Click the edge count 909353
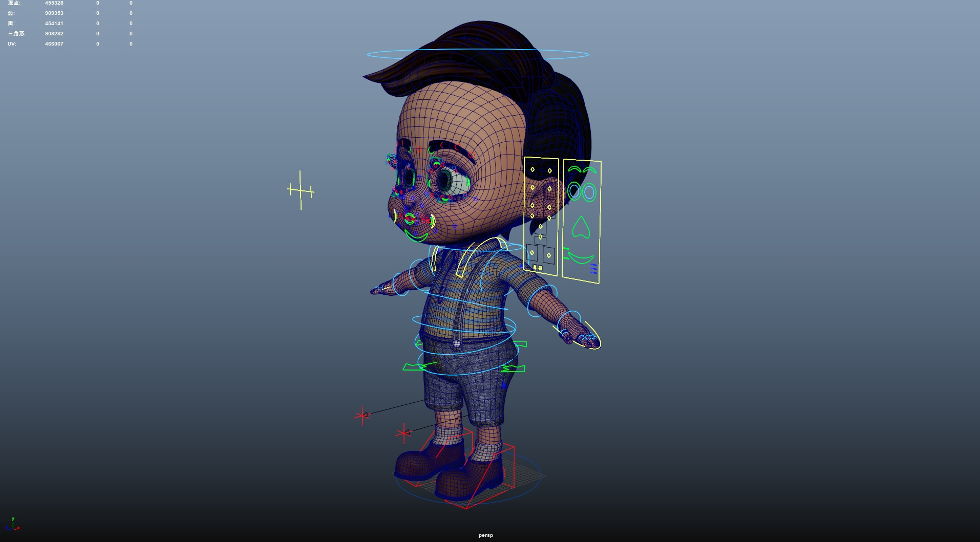The image size is (980, 542). coord(54,13)
